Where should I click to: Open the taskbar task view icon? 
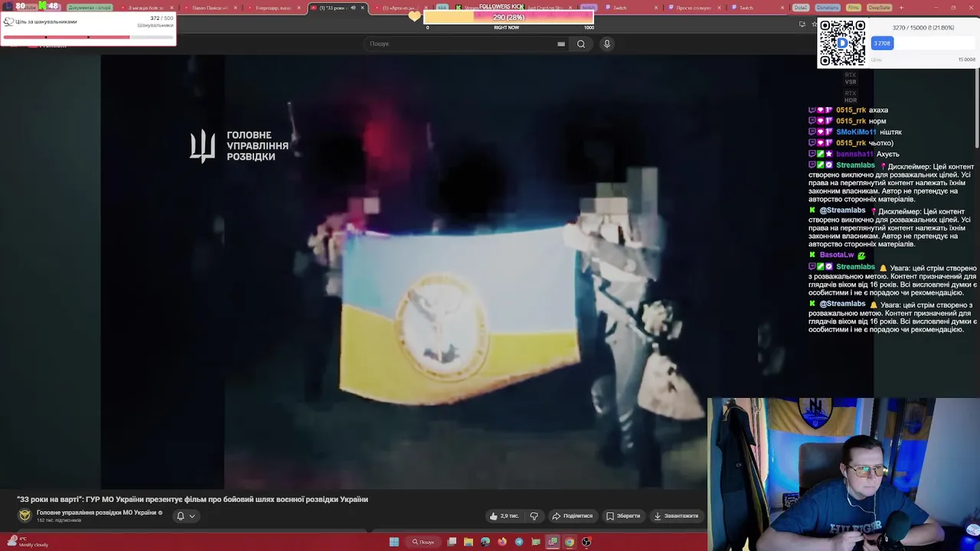[452, 542]
